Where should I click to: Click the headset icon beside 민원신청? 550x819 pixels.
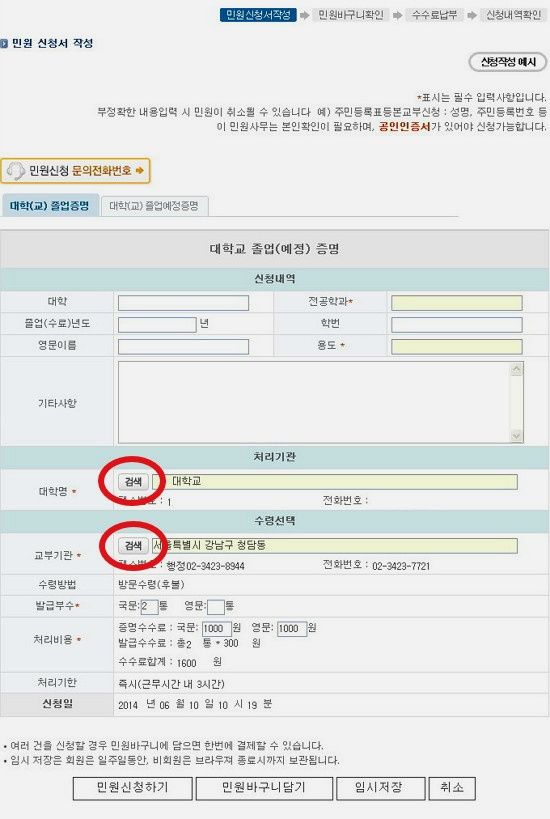tap(16, 171)
